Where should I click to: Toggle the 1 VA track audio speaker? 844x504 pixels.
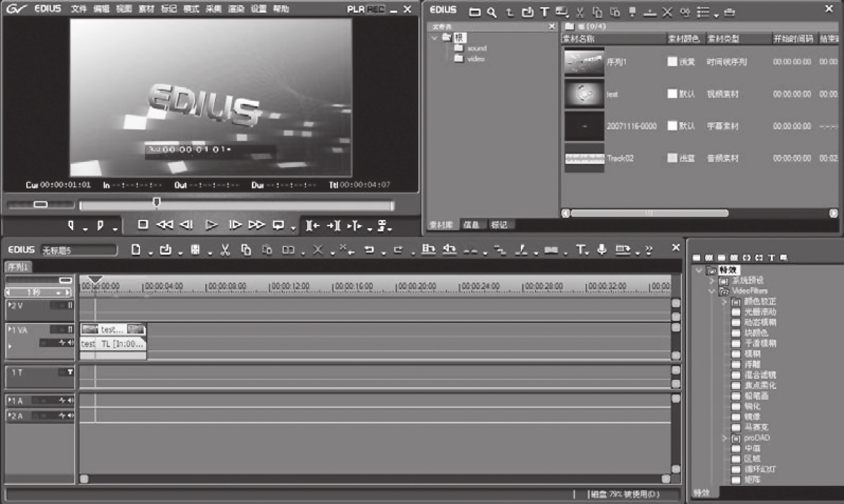pos(70,343)
